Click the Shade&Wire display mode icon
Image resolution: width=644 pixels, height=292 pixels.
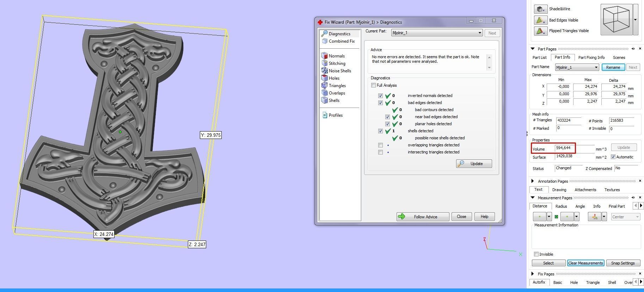coord(540,9)
